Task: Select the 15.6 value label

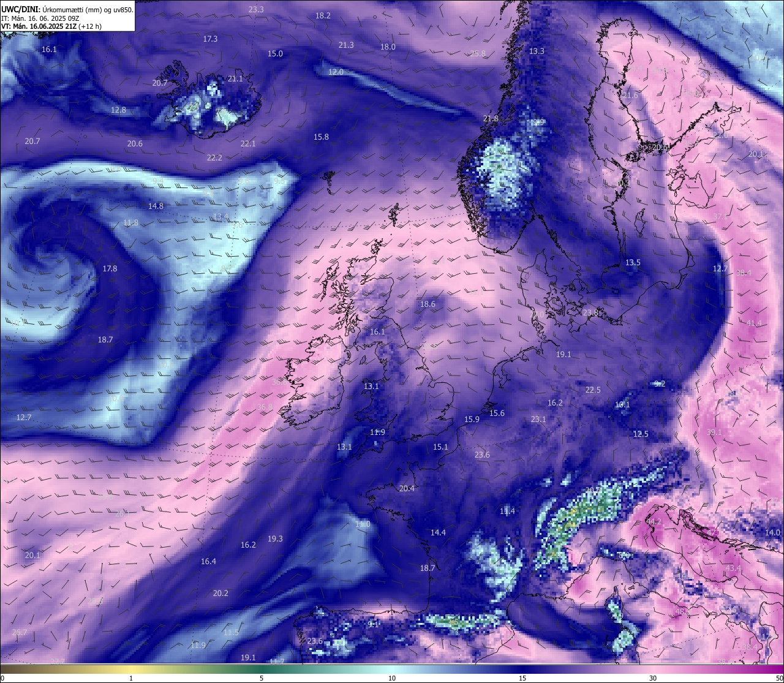Action: point(497,413)
